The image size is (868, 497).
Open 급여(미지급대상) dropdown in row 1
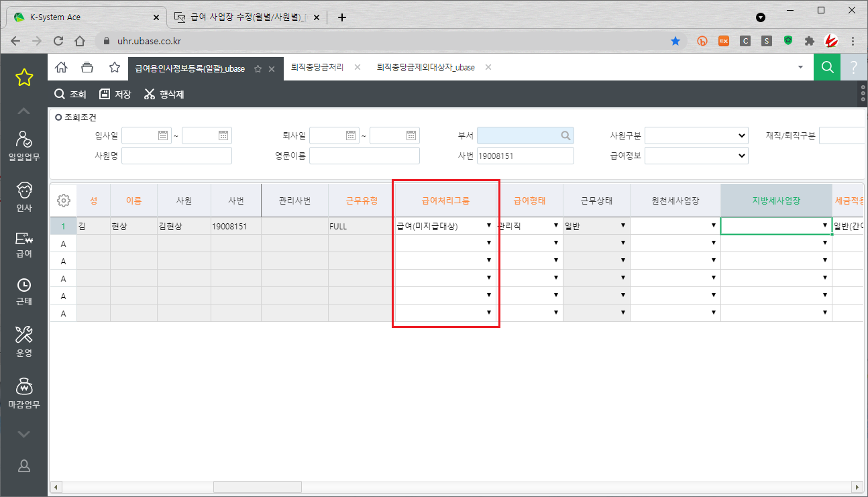tap(488, 226)
